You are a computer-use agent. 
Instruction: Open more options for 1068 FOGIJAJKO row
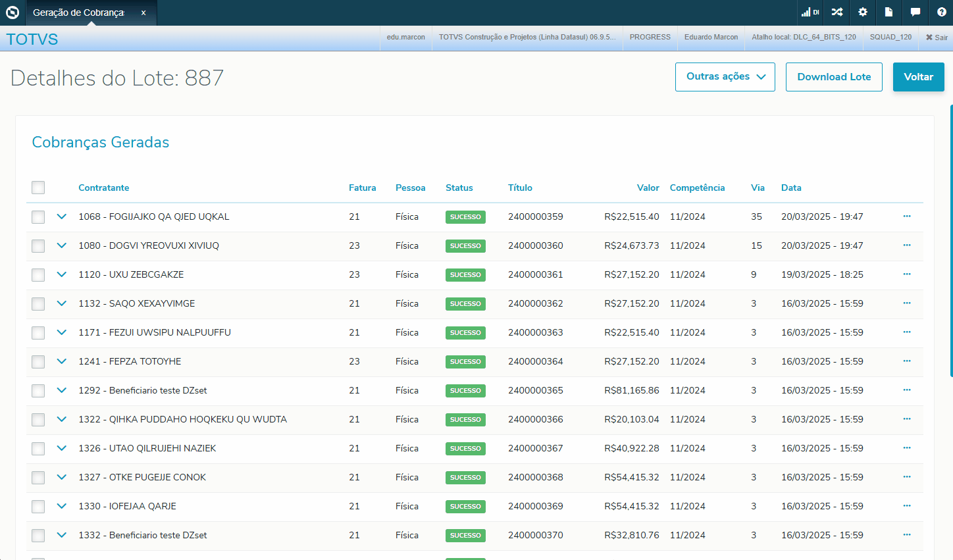pyautogui.click(x=907, y=216)
